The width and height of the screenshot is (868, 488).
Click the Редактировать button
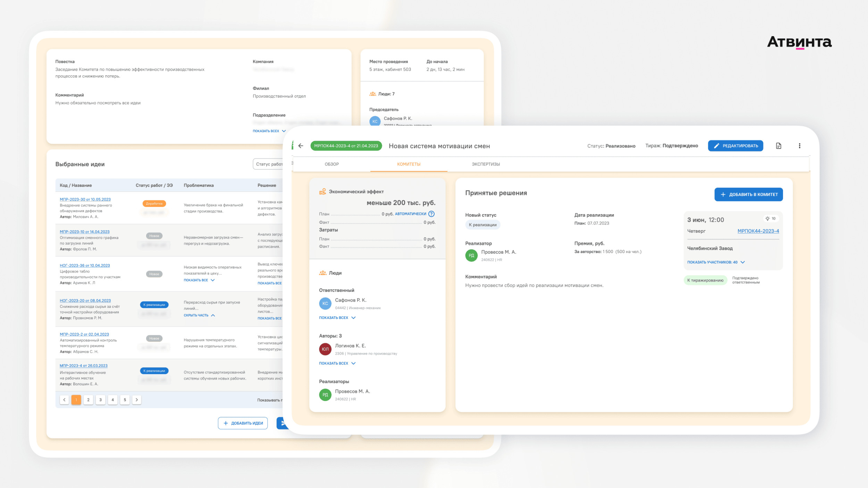coord(735,146)
